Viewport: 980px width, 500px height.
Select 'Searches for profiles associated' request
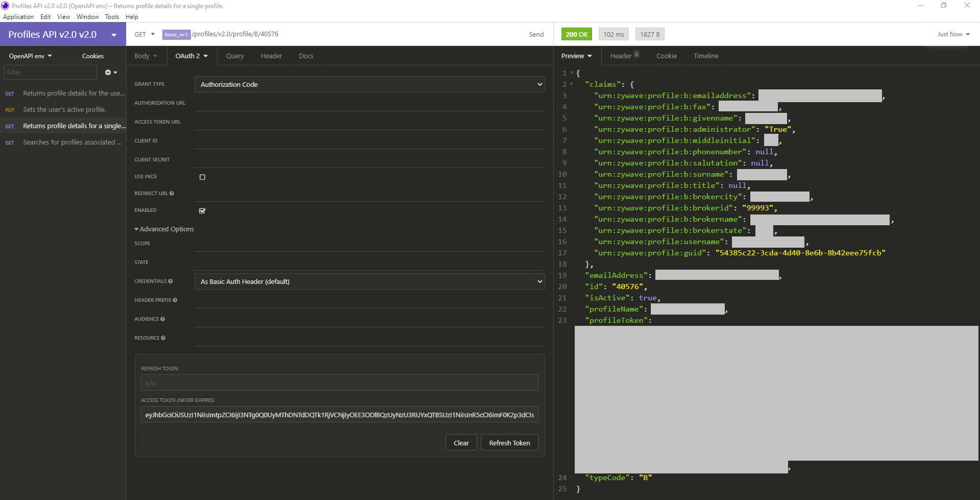(x=63, y=142)
